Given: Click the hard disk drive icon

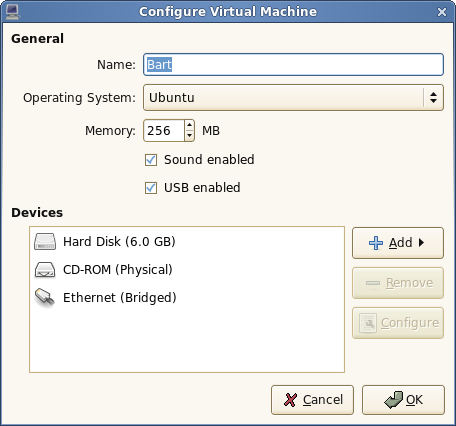Looking at the screenshot, I should (x=45, y=242).
